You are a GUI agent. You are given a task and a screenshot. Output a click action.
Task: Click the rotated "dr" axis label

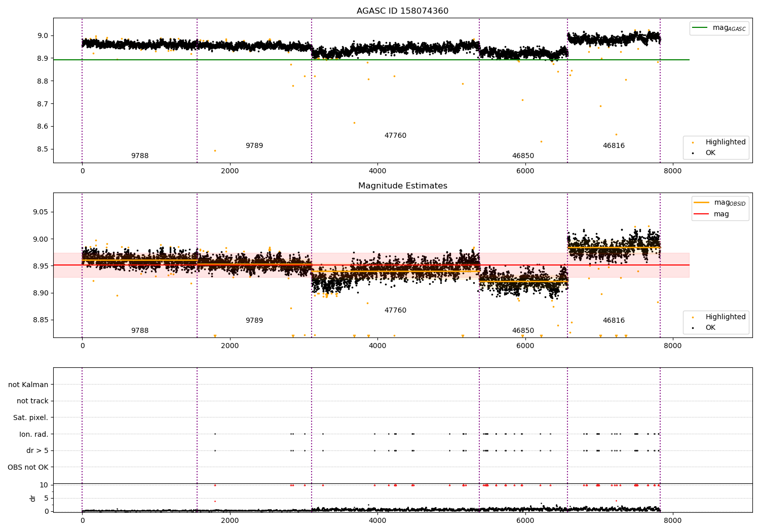coord(33,498)
